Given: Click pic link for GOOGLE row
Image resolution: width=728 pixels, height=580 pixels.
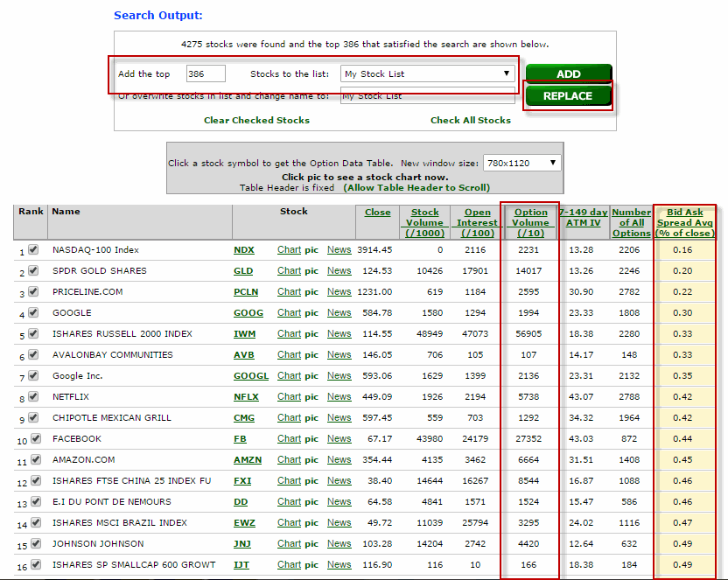Looking at the screenshot, I should [311, 312].
